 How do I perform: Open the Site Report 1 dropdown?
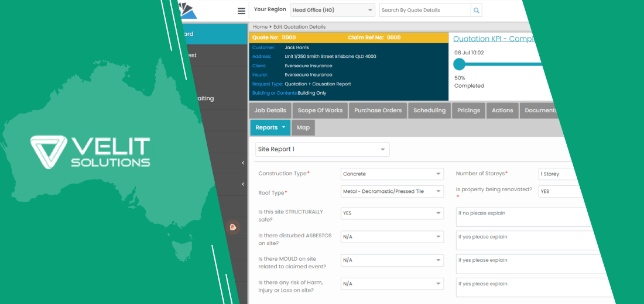tap(322, 150)
